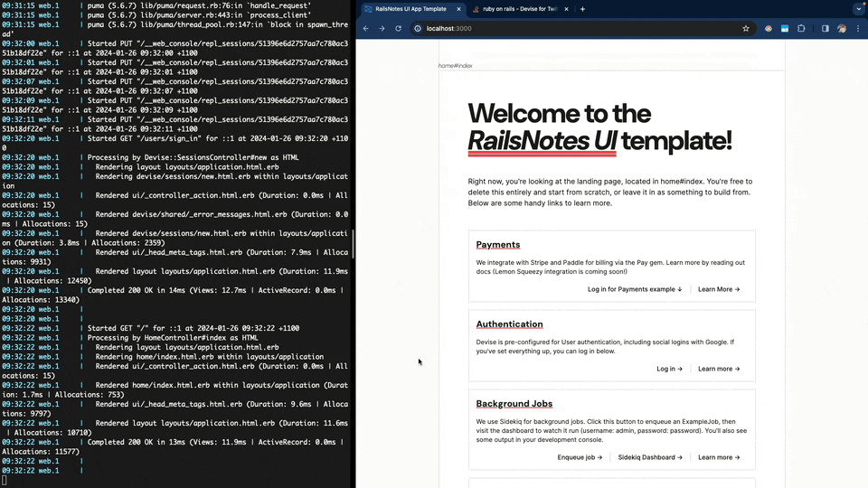Screen dimensions: 868x488
Task: Open Background Jobs Learn more link
Action: coord(719,457)
